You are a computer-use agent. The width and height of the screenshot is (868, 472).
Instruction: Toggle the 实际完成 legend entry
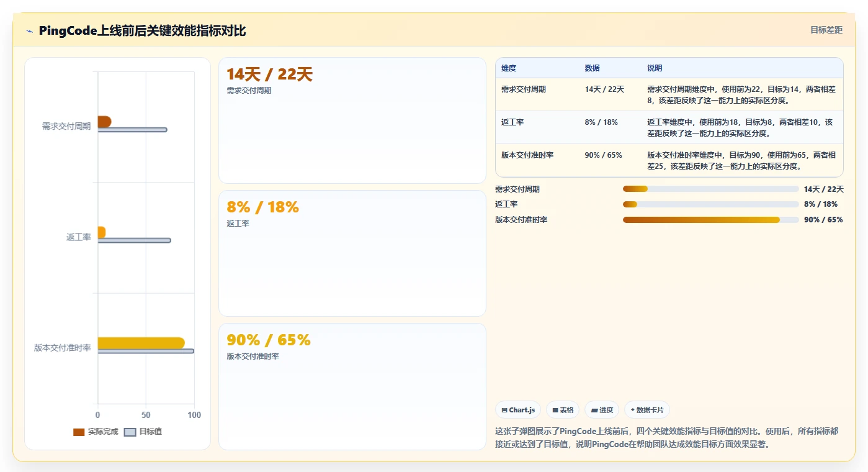coord(96,432)
